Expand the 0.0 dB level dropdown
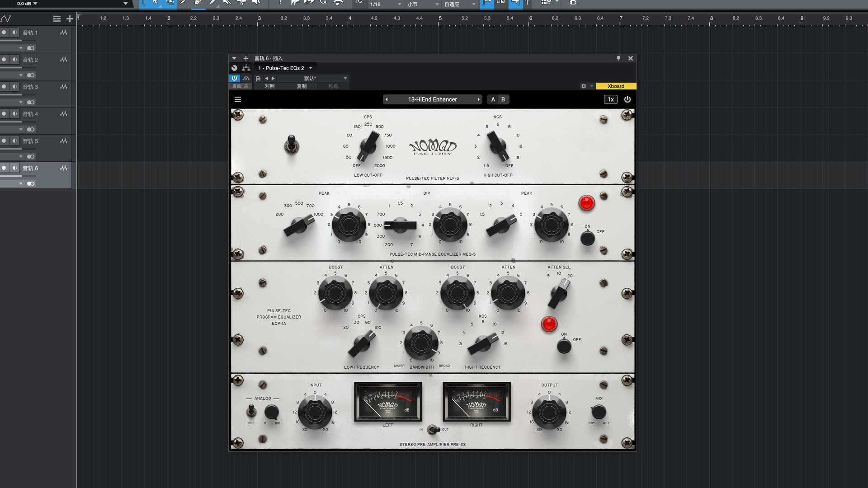Image resolution: width=868 pixels, height=488 pixels. tap(27, 4)
